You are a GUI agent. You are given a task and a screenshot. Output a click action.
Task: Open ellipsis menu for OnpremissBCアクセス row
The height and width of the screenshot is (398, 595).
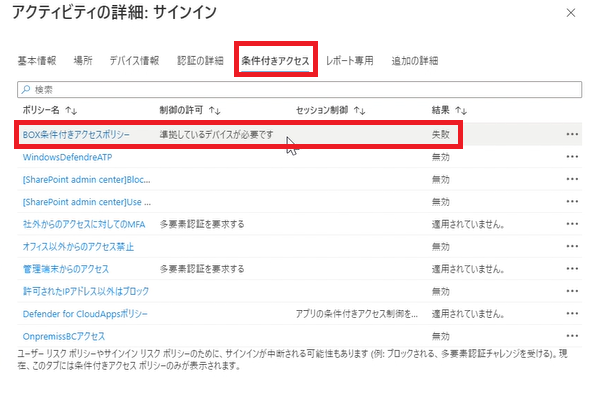pos(572,336)
